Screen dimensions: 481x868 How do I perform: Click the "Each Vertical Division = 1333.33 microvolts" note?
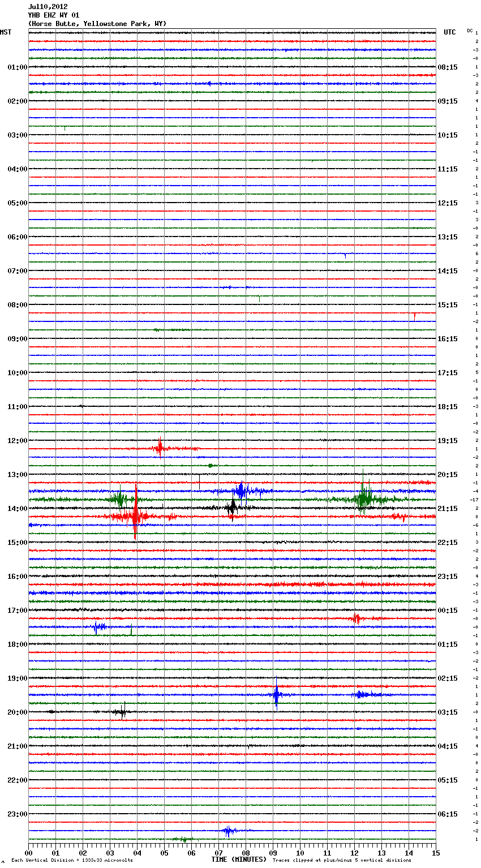pos(72,861)
